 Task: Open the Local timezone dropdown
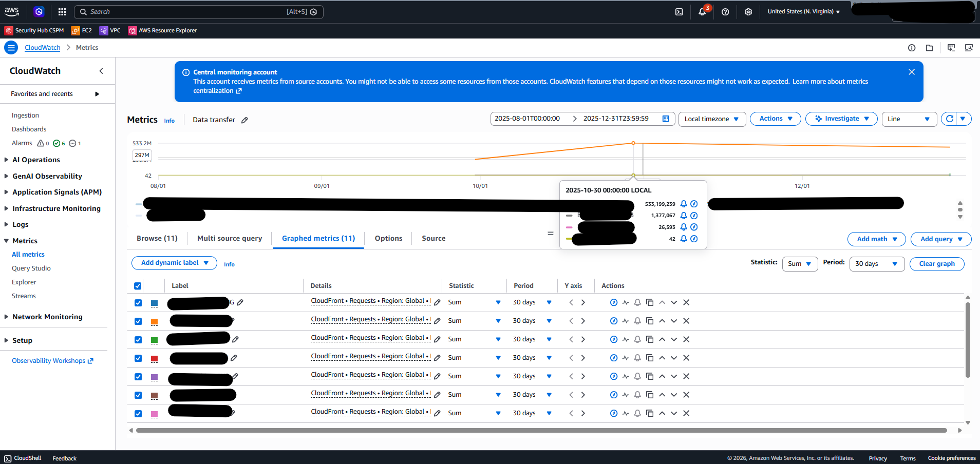coord(712,119)
